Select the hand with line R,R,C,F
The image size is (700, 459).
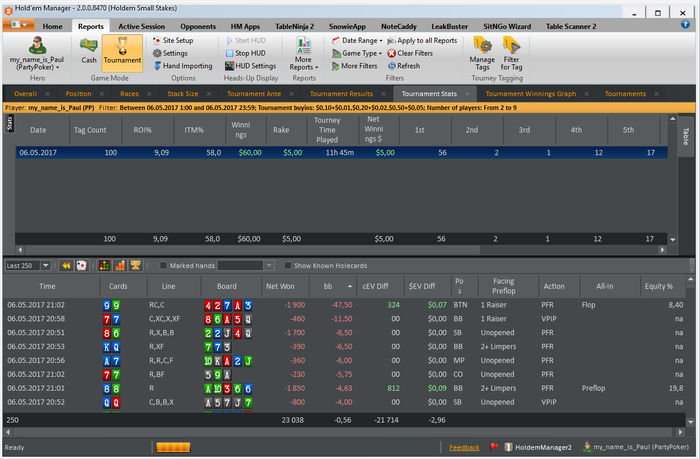[344, 360]
